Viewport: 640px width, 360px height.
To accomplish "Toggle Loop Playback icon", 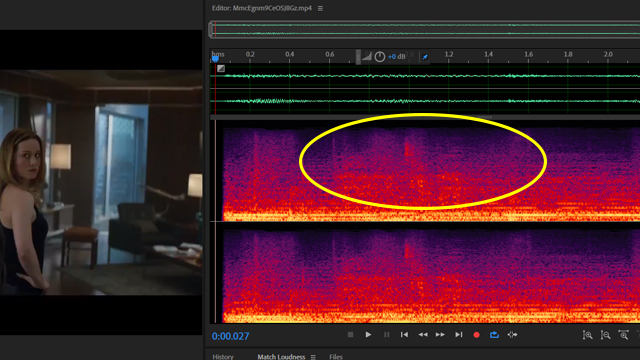I will click(x=494, y=335).
